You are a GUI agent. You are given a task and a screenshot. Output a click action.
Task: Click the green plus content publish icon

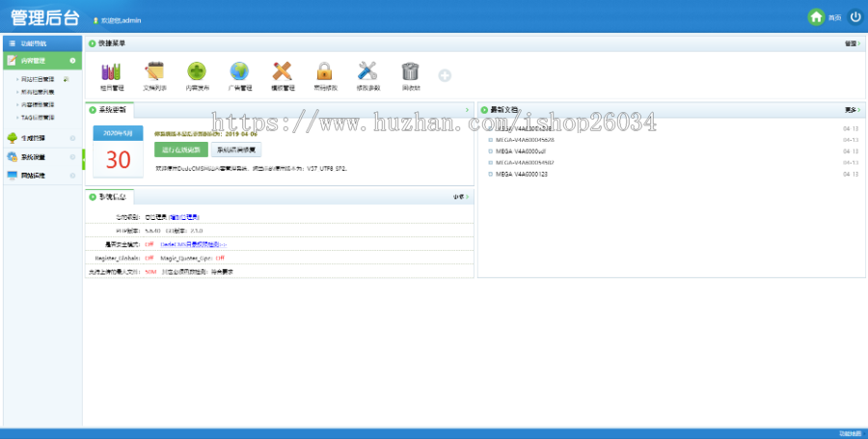click(x=197, y=71)
